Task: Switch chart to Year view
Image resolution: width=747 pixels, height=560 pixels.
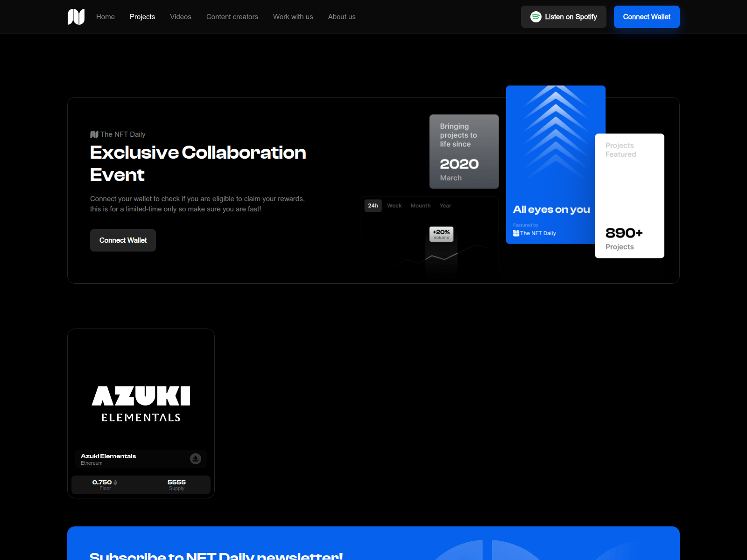Action: tap(445, 206)
